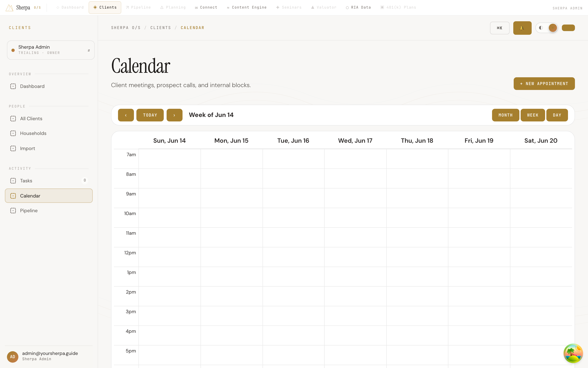Open the command palette ⌘K button
This screenshot has height=368, width=588.
[500, 28]
